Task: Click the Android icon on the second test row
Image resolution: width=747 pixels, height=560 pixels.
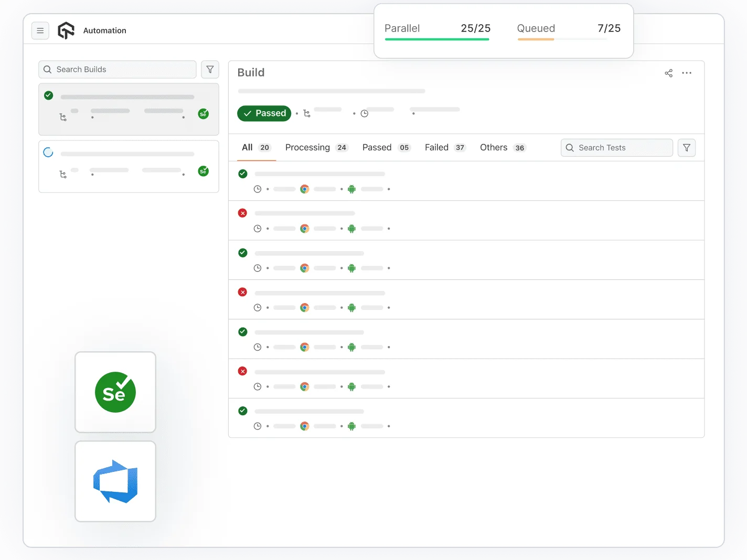Action: pyautogui.click(x=351, y=229)
